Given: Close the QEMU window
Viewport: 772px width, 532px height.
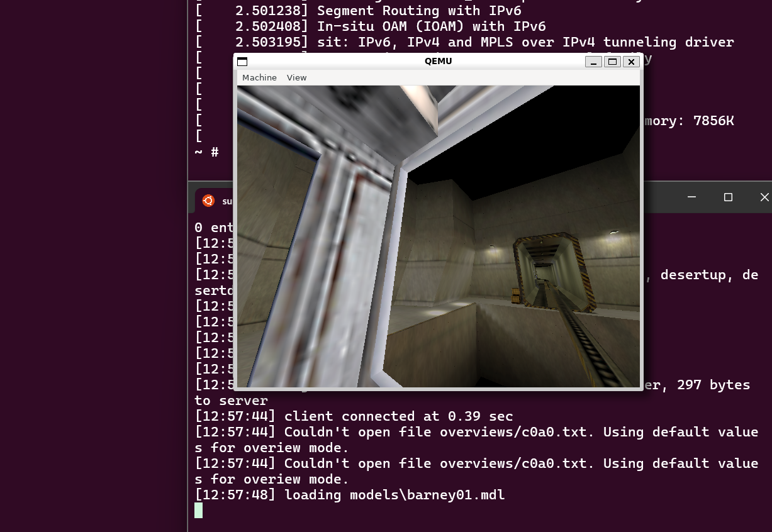Looking at the screenshot, I should tap(631, 62).
